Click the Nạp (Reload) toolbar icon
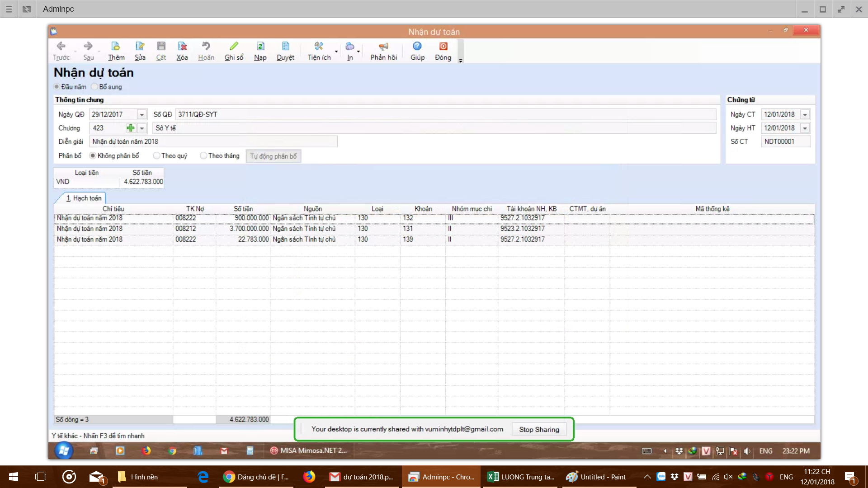868x488 pixels. tap(260, 47)
